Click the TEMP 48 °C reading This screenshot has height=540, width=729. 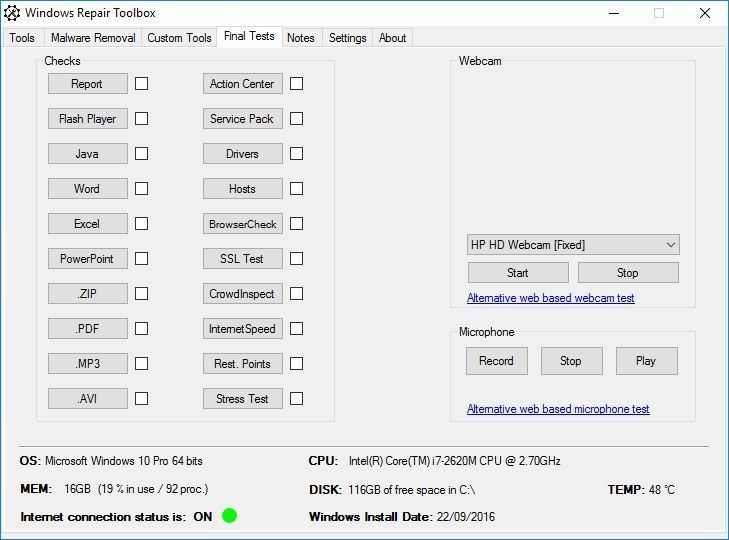[641, 489]
